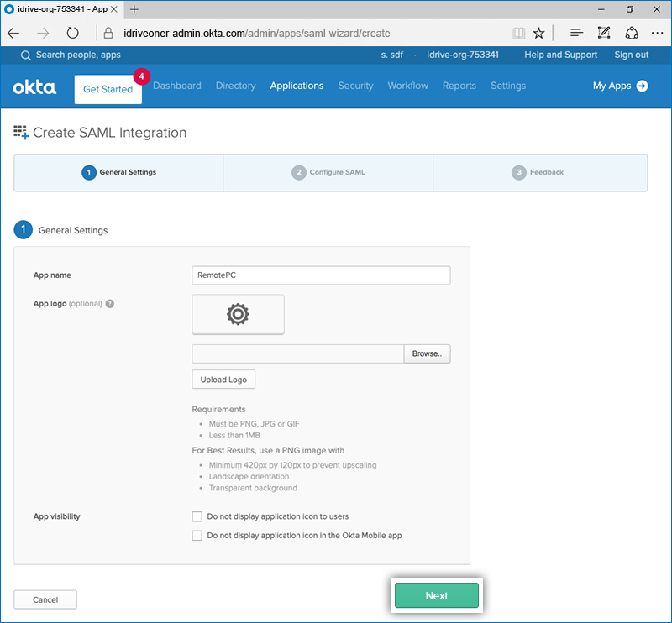Click the App visibility label
The width and height of the screenshot is (672, 623).
(56, 516)
